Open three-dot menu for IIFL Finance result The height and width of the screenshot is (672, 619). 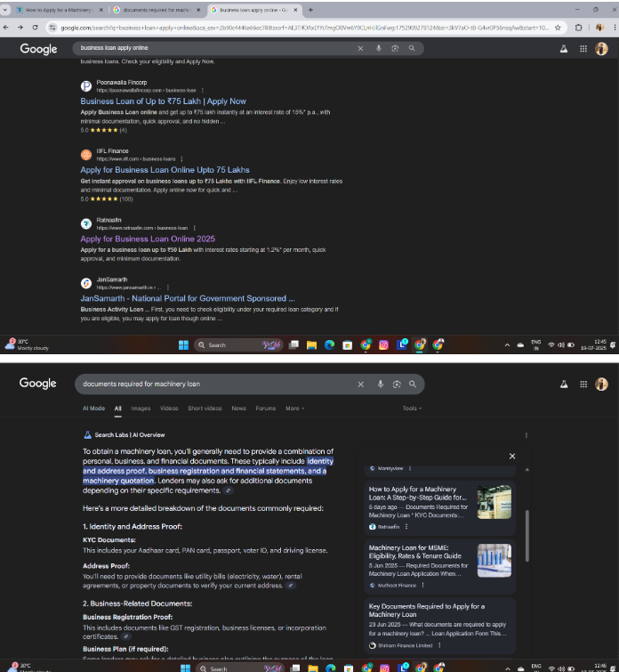pyautogui.click(x=181, y=159)
